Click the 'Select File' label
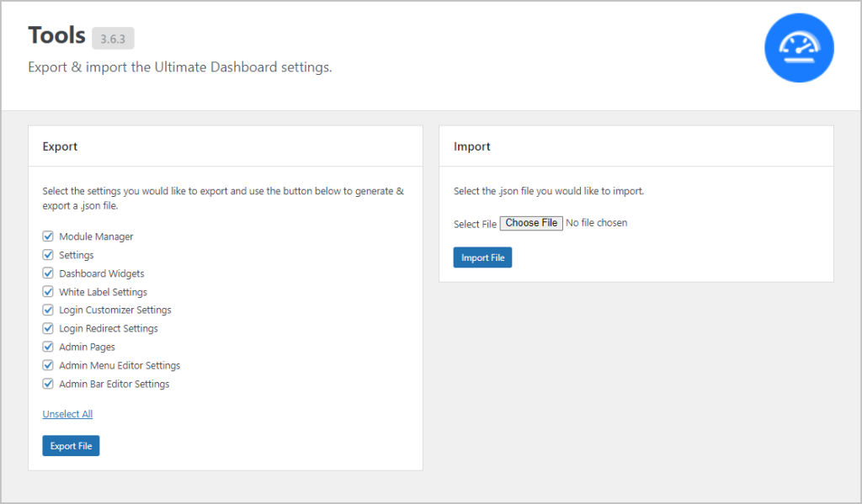 475,225
